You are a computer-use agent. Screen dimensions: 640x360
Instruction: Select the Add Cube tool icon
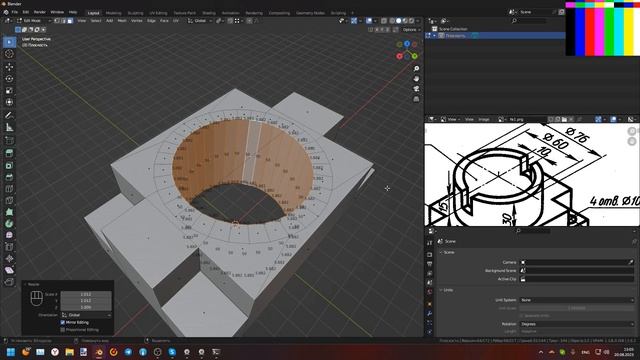[9, 140]
